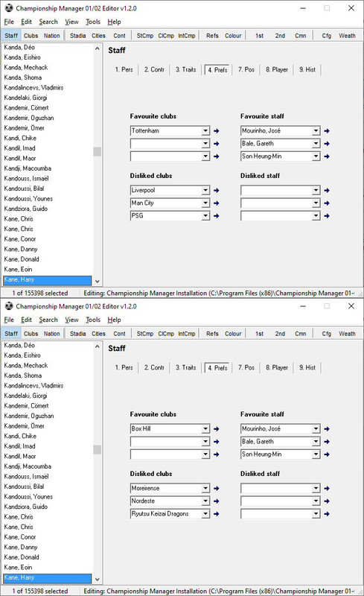Image resolution: width=364 pixels, height=596 pixels.
Task: Click arrow beside Mourinho, José in bottom window
Action: click(327, 429)
